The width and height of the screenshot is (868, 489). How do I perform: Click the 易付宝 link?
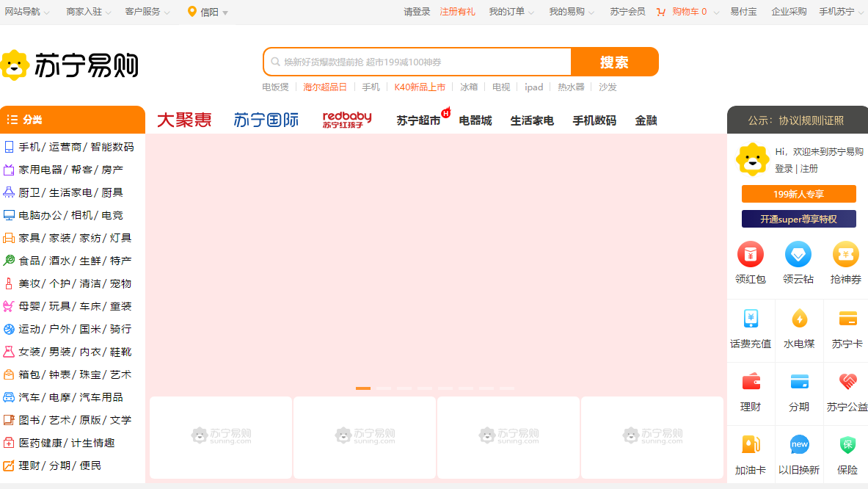point(743,12)
